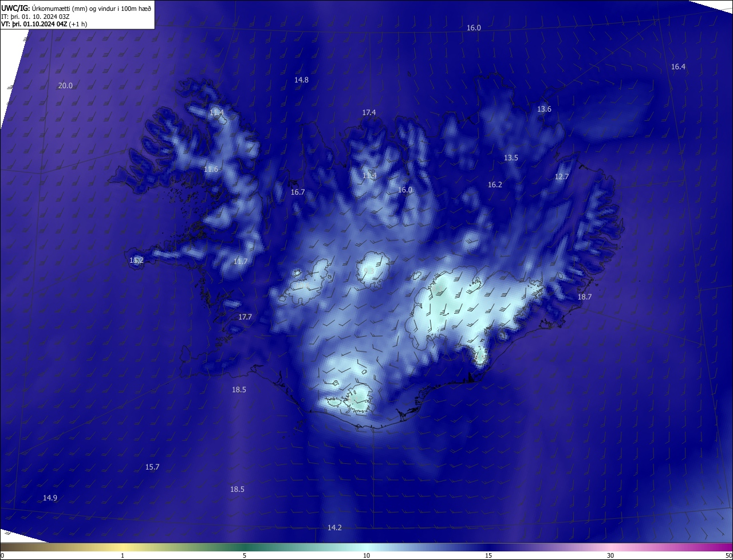Screen dimensions: 733x560
Task: Select the 12.7 value label
Action: [x=562, y=177]
